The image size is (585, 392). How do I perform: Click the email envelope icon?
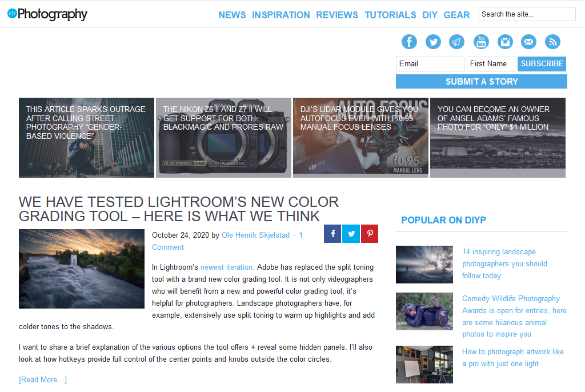click(529, 42)
